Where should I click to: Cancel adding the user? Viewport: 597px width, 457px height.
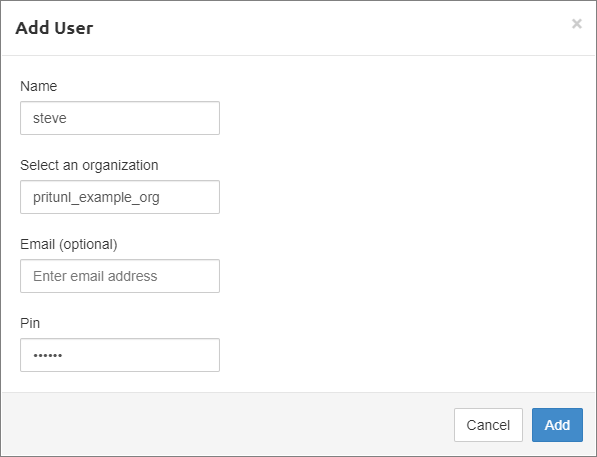(488, 425)
